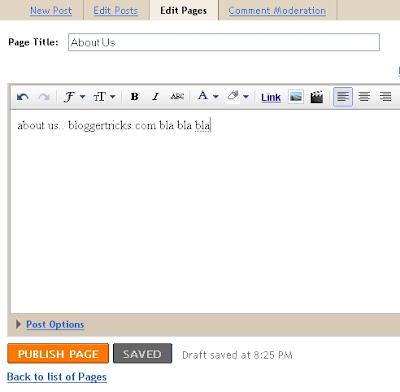This screenshot has width=400, height=392.
Task: Select the Edit Pages tab
Action: (183, 11)
